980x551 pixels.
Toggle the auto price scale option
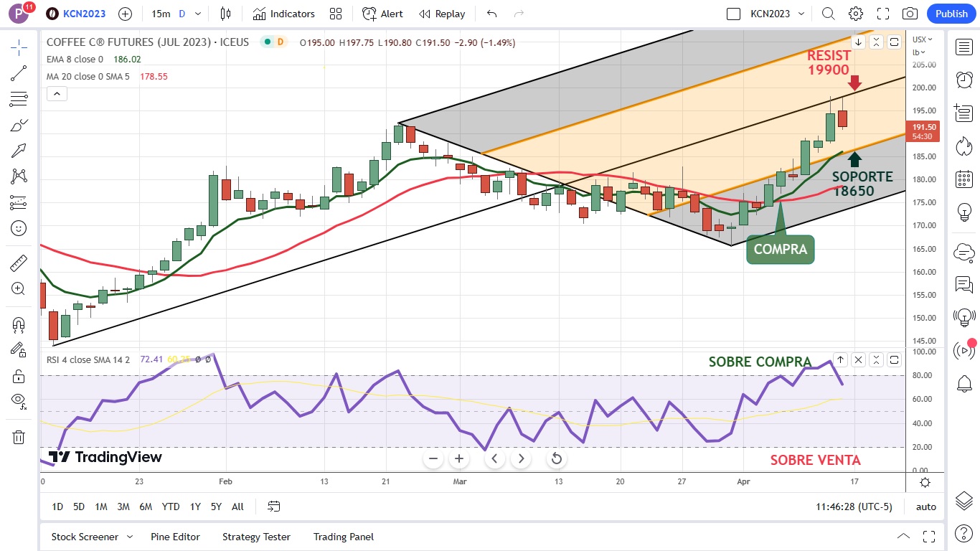(926, 507)
